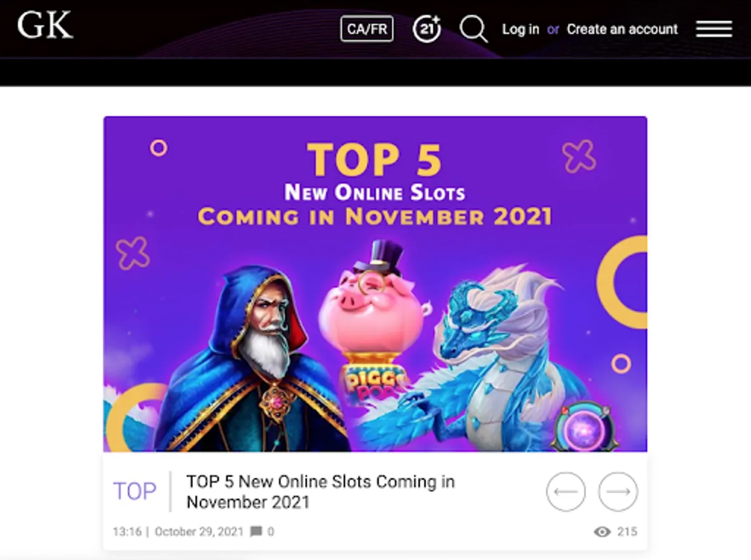Click the October 29, 2021 date

click(x=199, y=531)
